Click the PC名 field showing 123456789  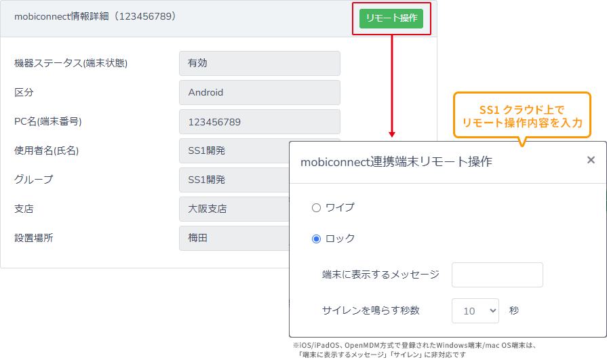(259, 122)
